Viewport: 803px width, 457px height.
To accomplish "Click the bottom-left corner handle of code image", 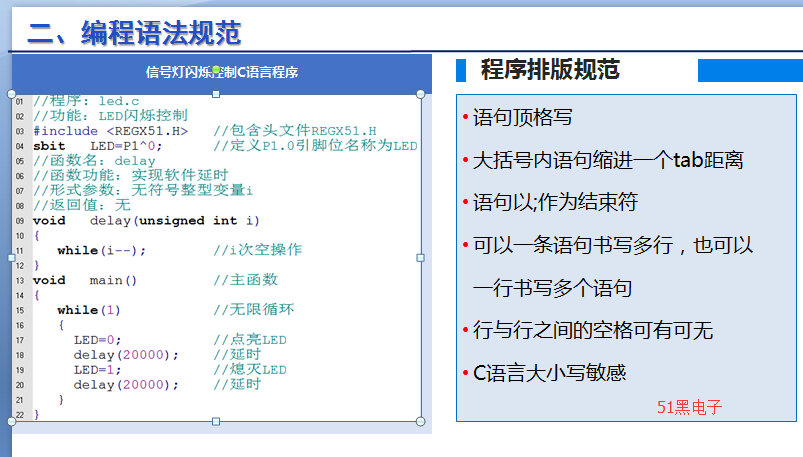I will 12,422.
